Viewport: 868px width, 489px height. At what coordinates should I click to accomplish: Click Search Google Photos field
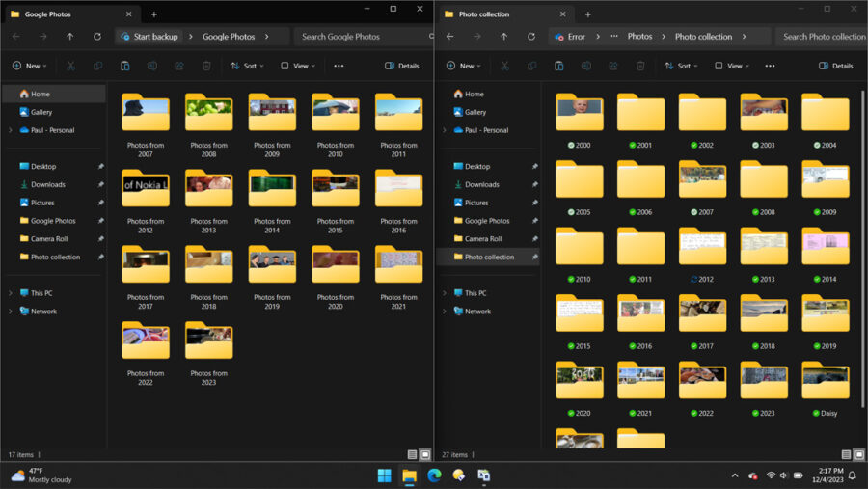(363, 37)
